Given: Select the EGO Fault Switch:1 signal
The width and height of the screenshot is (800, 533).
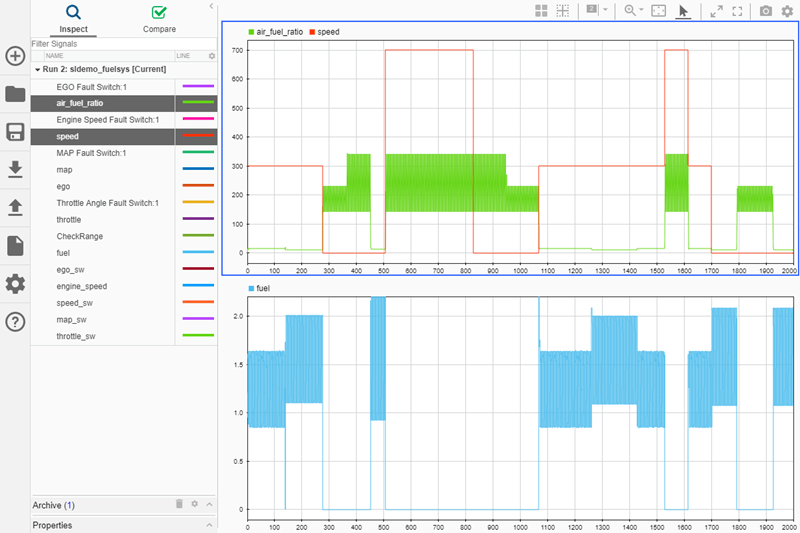Looking at the screenshot, I should click(x=124, y=87).
